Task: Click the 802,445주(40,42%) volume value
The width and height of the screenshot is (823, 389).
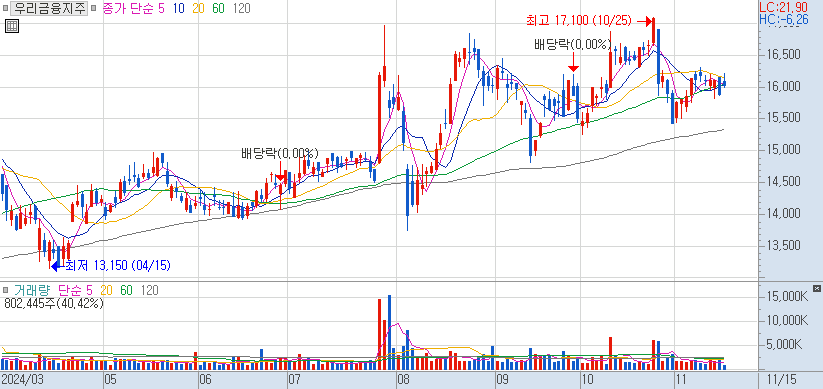Action: click(x=54, y=303)
